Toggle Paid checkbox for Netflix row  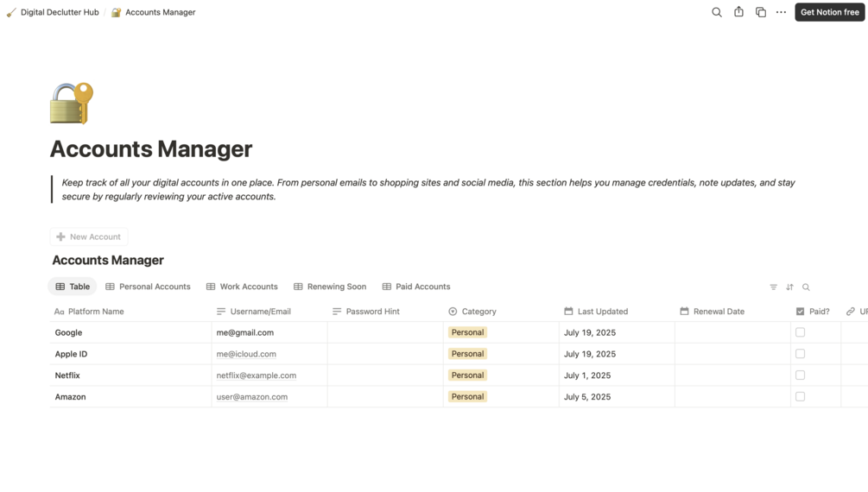800,375
